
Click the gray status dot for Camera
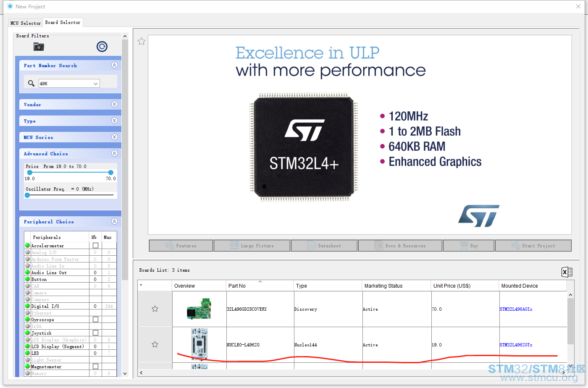pos(28,293)
